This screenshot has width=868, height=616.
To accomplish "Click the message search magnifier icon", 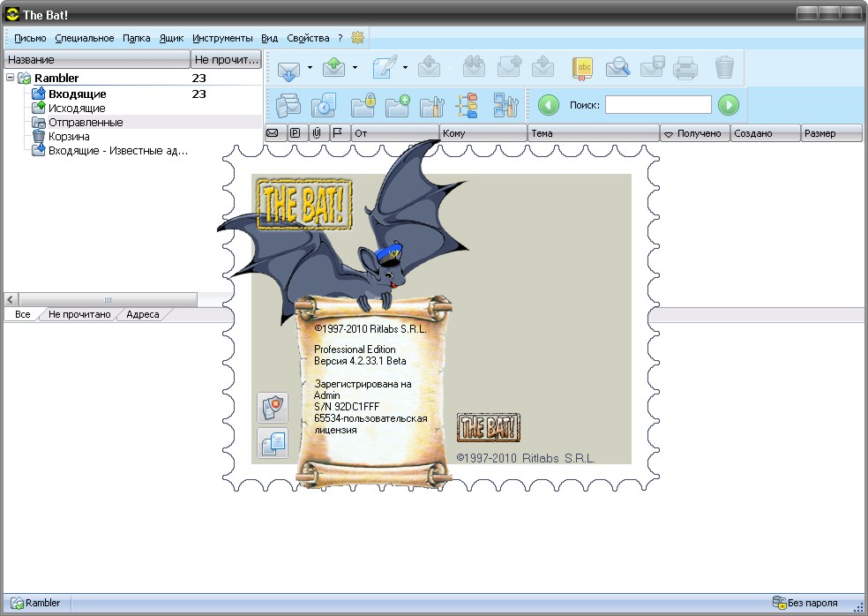I will pyautogui.click(x=617, y=68).
